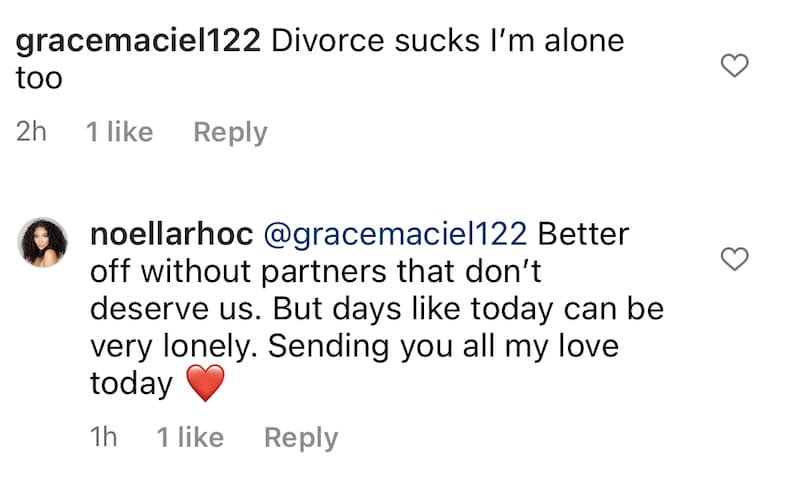View who liked gracemaciel122's comment
This screenshot has width=800, height=492.
[119, 132]
